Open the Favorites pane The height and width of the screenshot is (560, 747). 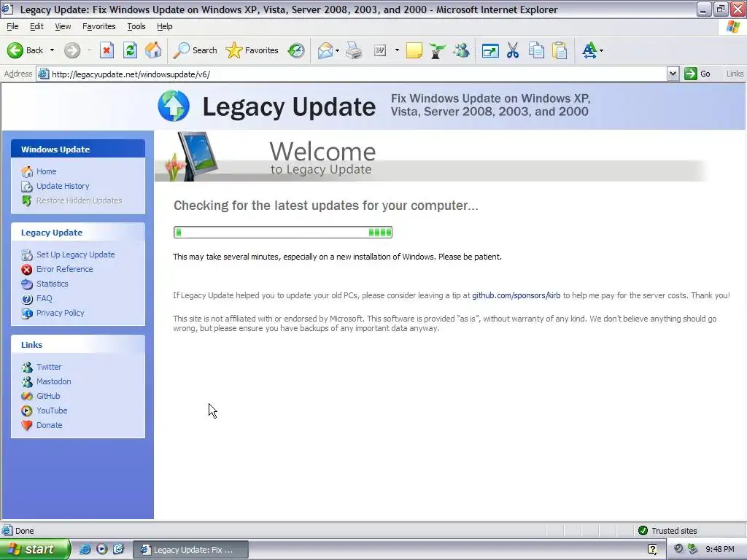coord(252,50)
